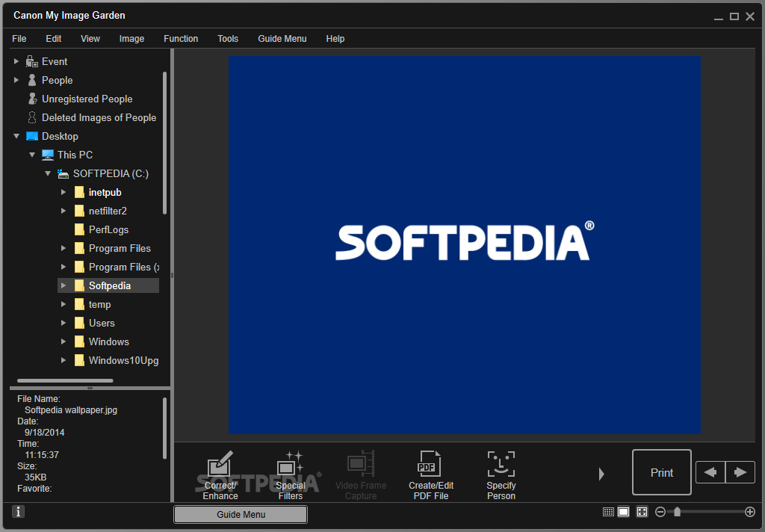Expand the Softpedia folder arrow
This screenshot has height=532, width=765.
[64, 285]
